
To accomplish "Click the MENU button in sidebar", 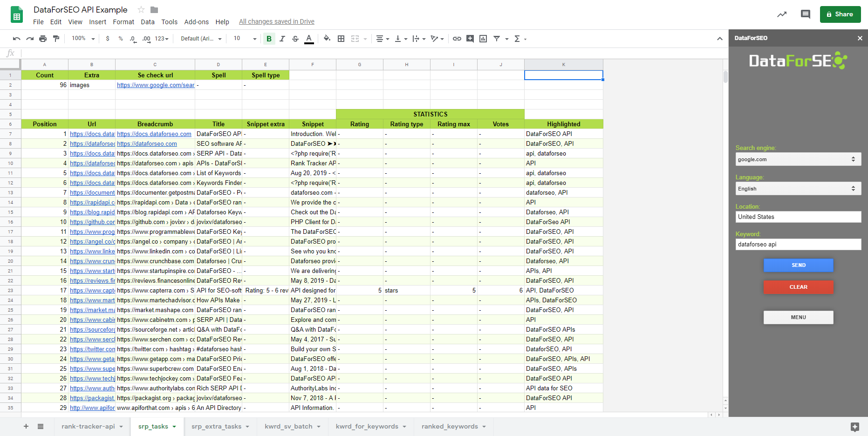I will 798,317.
